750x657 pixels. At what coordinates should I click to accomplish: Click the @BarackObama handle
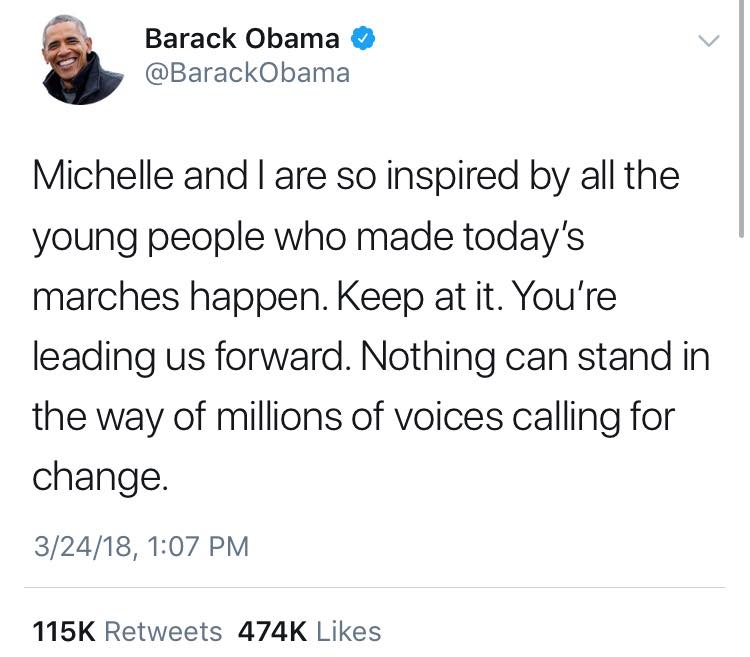pos(247,73)
